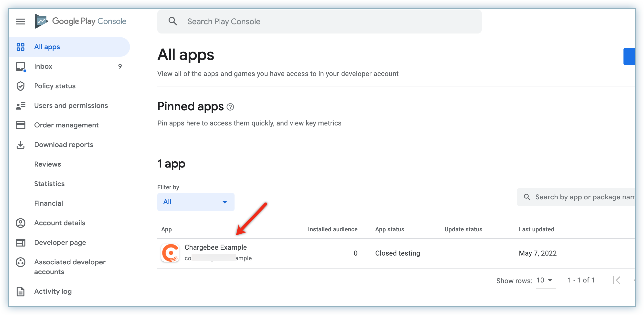Click the Pinned apps help icon

coord(230,107)
